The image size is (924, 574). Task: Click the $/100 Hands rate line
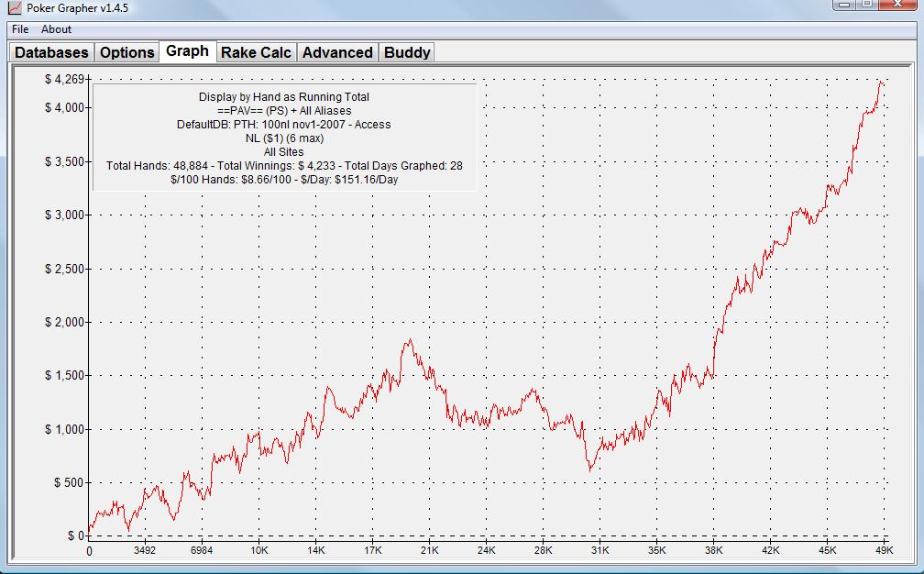(x=284, y=180)
